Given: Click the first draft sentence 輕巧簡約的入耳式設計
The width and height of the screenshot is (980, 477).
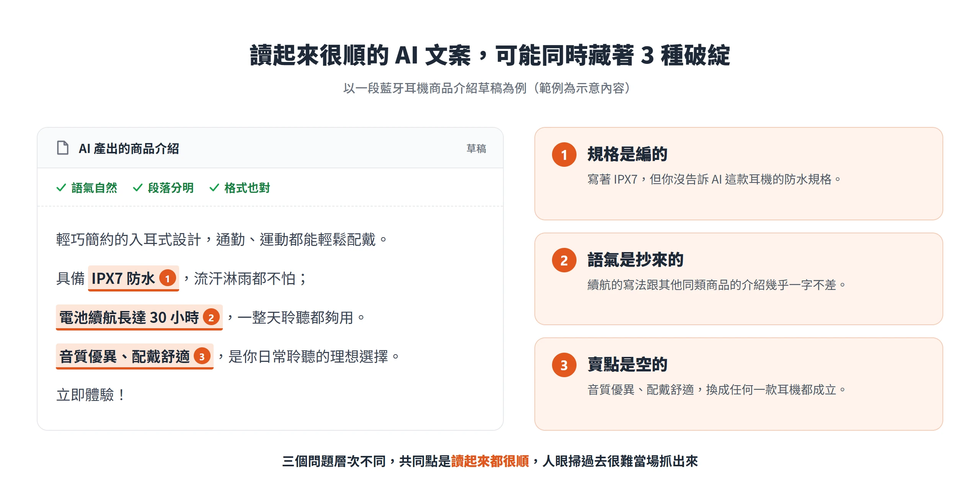Looking at the screenshot, I should coord(129,239).
